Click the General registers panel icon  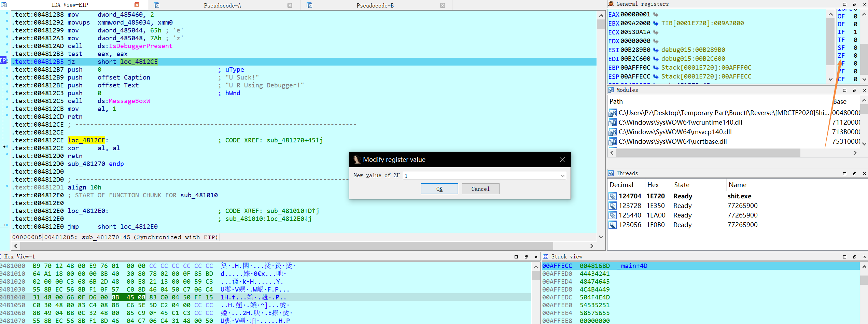[611, 4]
